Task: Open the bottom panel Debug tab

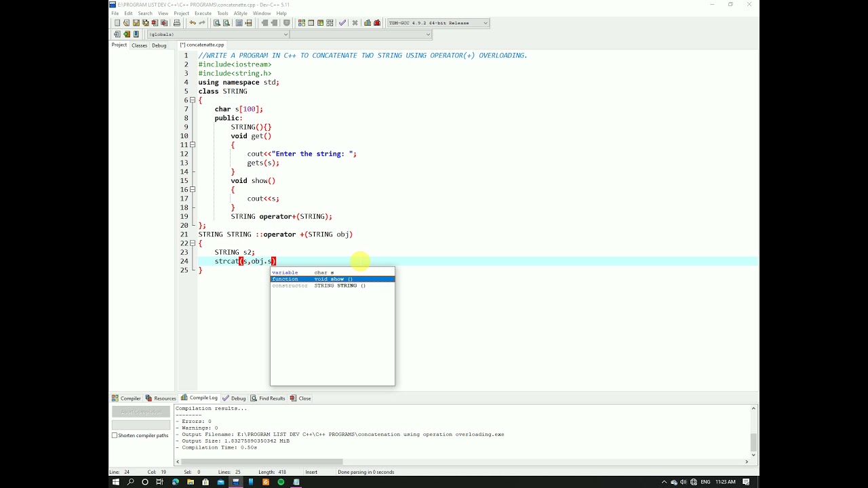Action: (x=234, y=398)
